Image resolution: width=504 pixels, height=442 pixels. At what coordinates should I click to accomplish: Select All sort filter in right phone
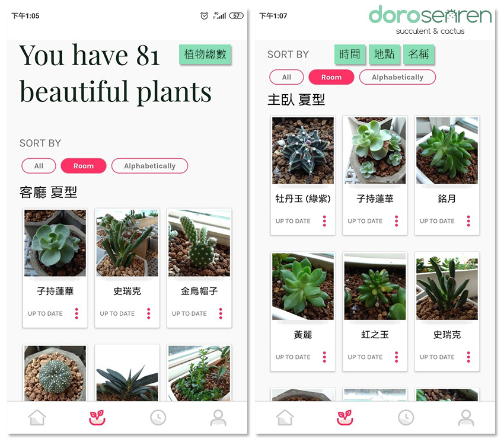tap(287, 77)
